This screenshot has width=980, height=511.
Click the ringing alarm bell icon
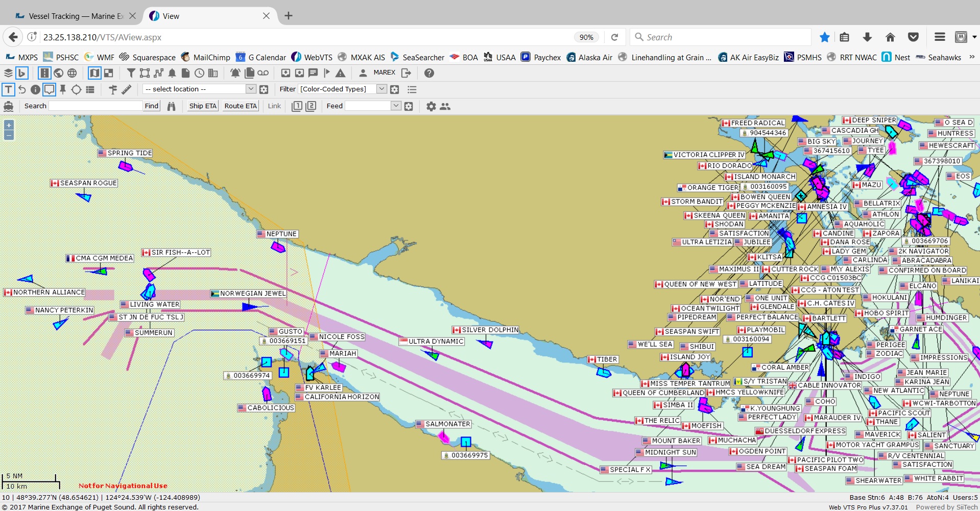[x=235, y=73]
